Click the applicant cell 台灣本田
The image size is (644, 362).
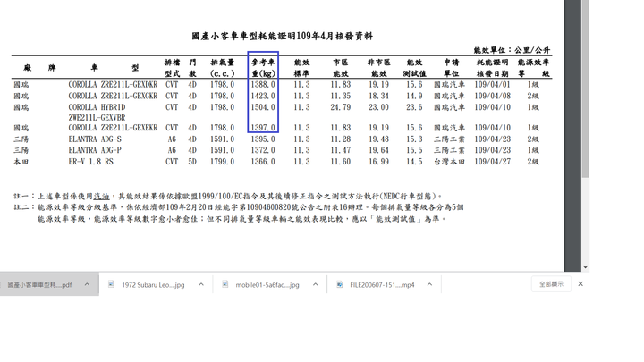click(450, 162)
